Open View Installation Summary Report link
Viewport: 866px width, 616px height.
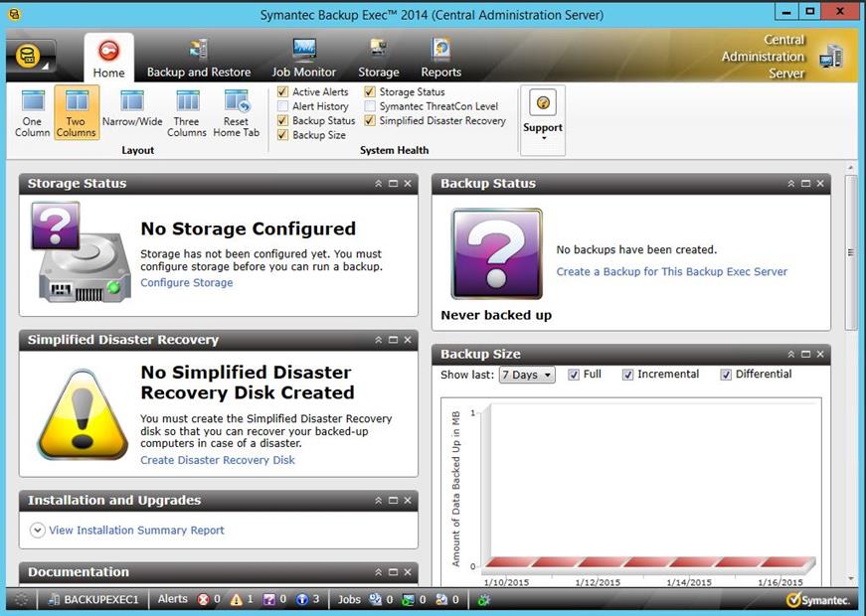click(136, 531)
